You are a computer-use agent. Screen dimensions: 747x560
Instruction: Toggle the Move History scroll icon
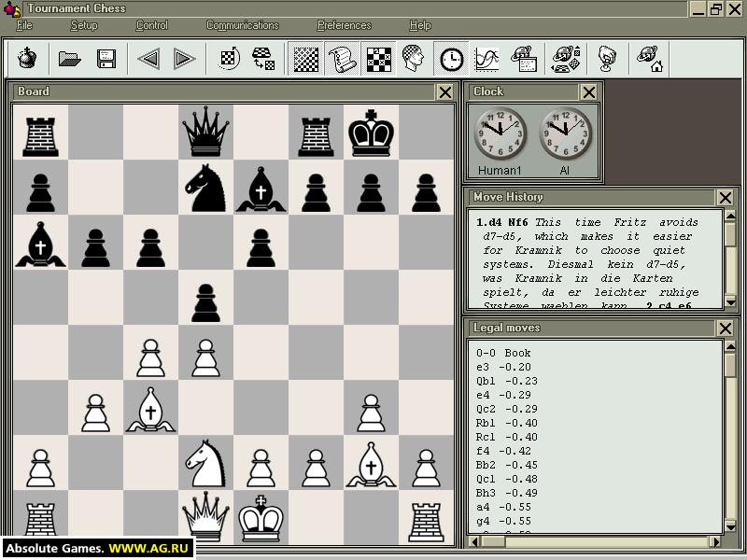tap(342, 59)
